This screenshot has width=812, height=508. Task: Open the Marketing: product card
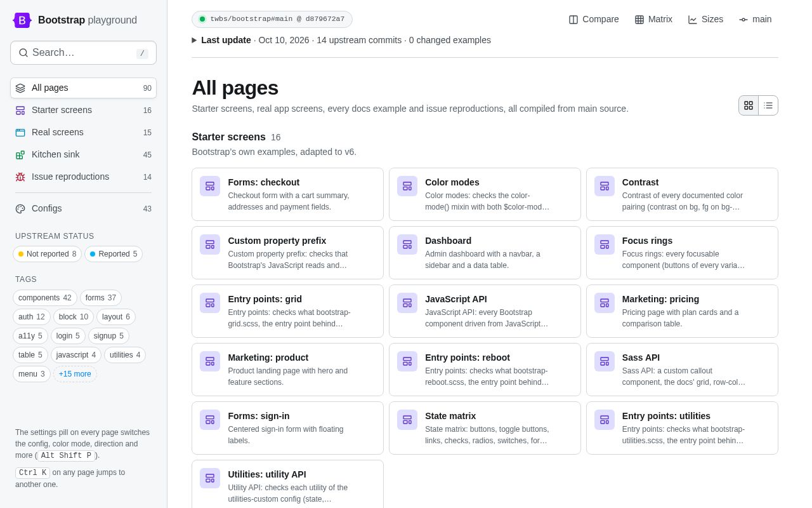(287, 370)
